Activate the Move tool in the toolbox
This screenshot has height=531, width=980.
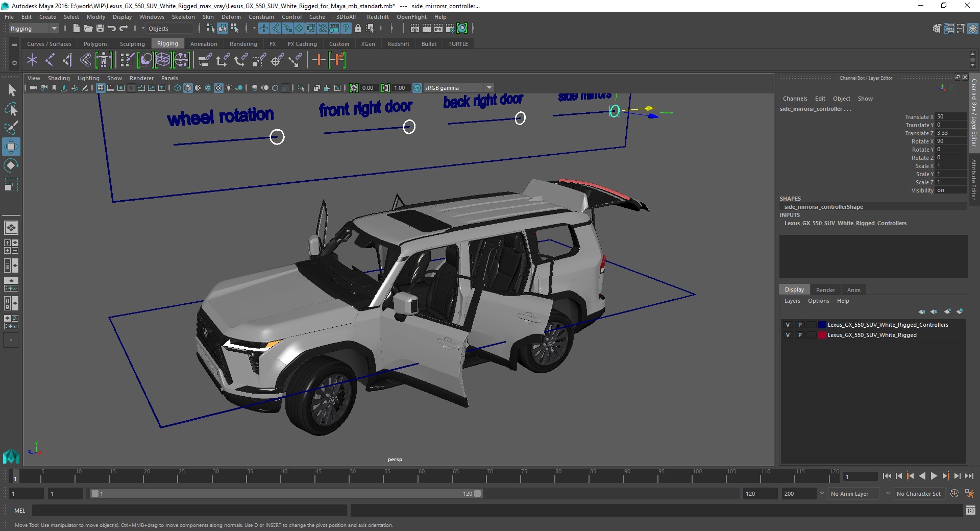tap(11, 147)
